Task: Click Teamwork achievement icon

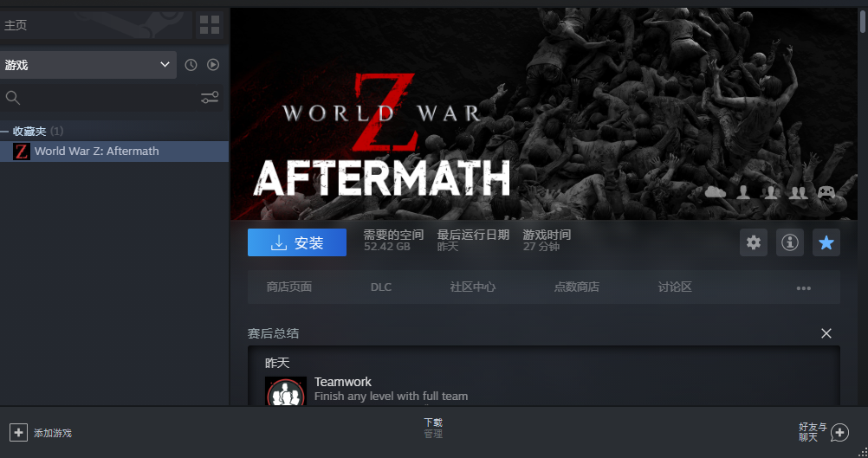Action: point(286,391)
